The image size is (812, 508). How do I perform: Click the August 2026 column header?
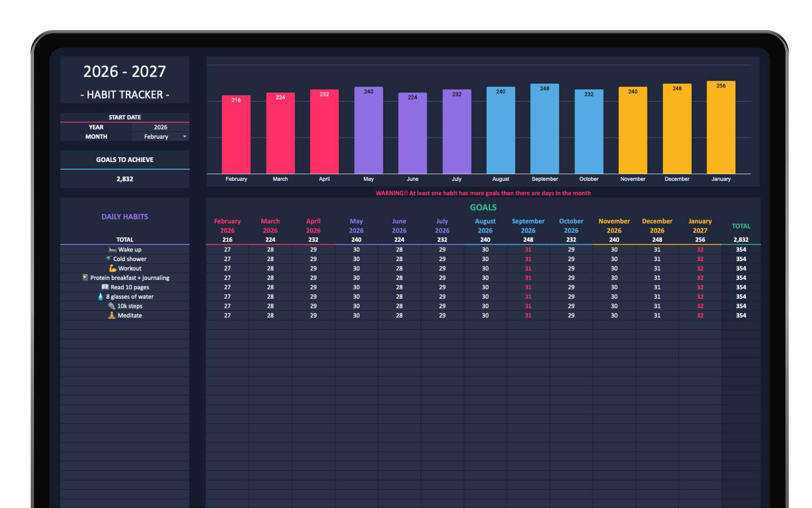[x=485, y=226]
